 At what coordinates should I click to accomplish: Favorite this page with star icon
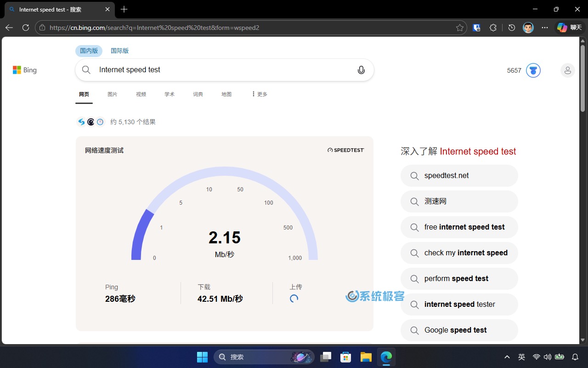point(459,28)
